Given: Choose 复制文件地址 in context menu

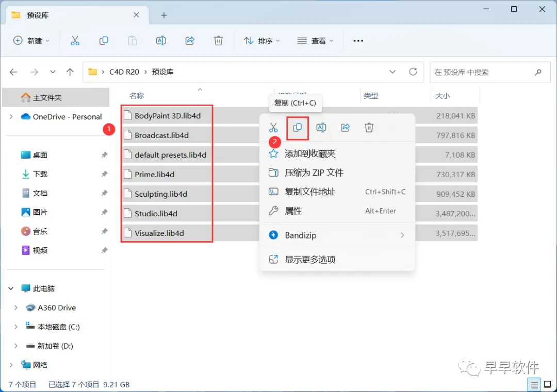Looking at the screenshot, I should point(337,192).
